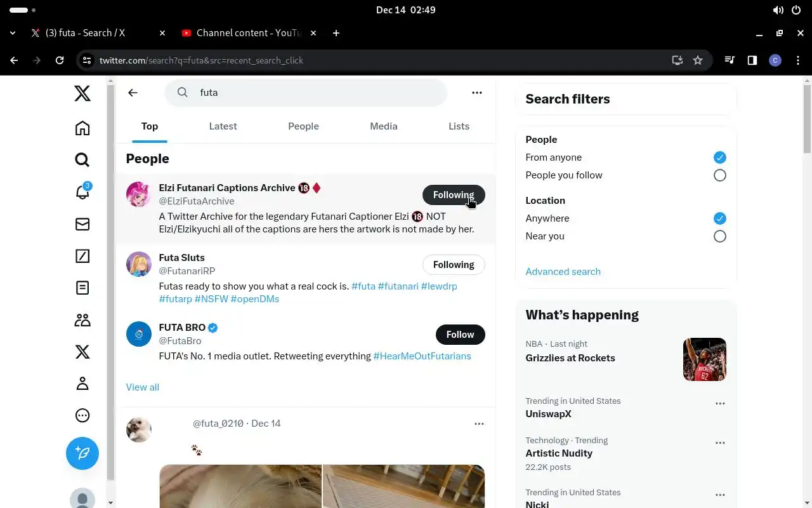Open Communities people icon in sidebar
This screenshot has height=508, width=812.
[x=82, y=320]
